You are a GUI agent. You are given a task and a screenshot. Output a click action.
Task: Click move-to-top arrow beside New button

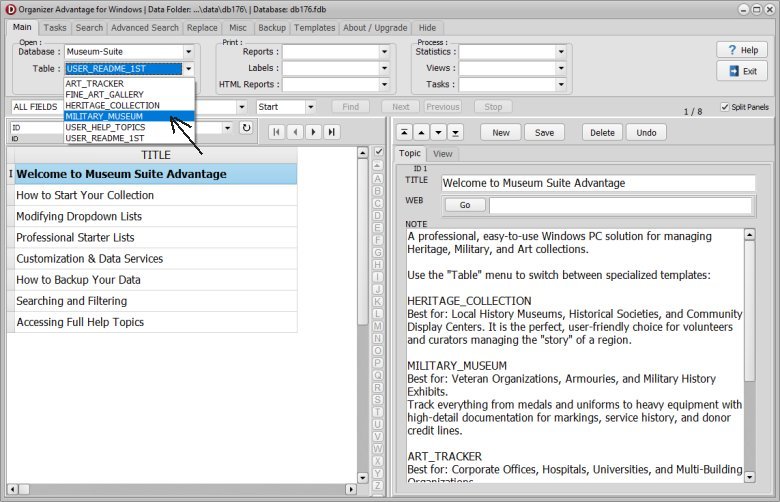pos(404,132)
